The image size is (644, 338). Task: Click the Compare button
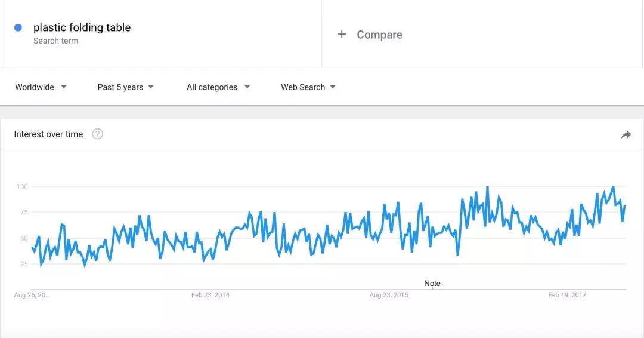coord(379,35)
